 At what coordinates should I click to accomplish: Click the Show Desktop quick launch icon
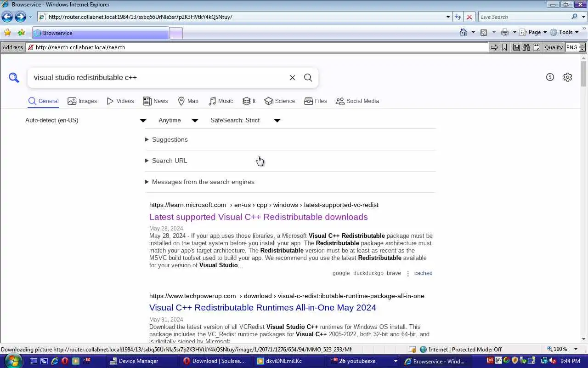click(34, 361)
